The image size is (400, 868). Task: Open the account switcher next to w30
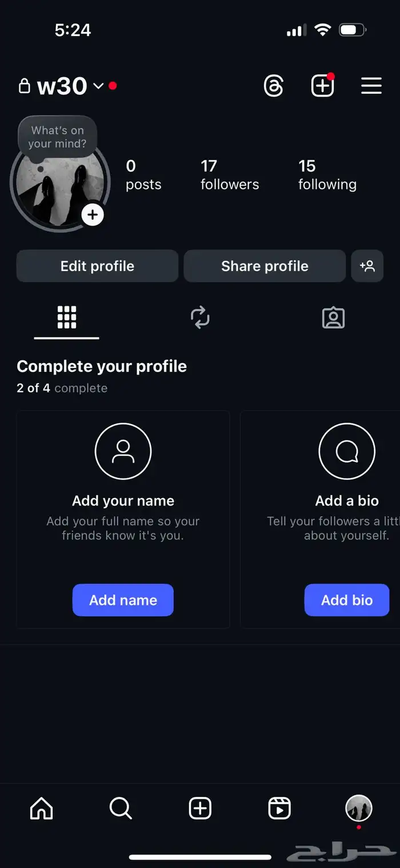coord(98,86)
